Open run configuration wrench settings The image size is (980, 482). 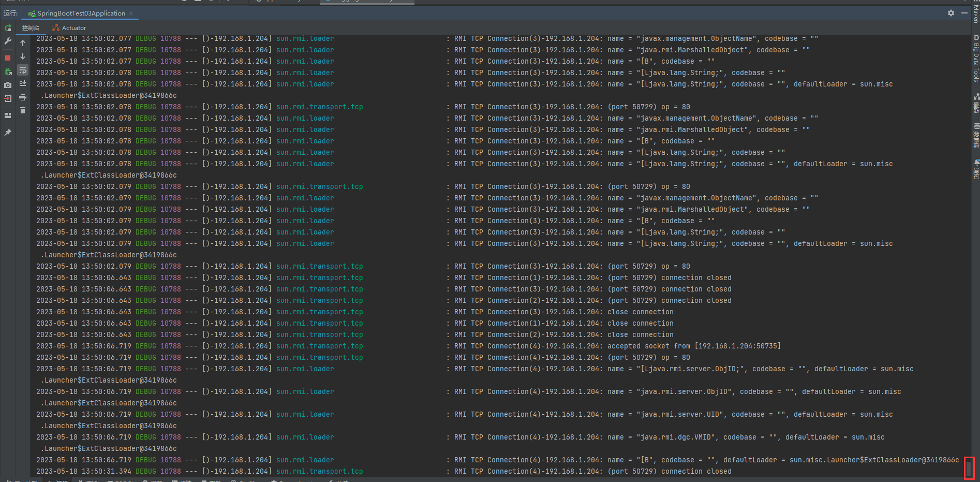[x=8, y=41]
